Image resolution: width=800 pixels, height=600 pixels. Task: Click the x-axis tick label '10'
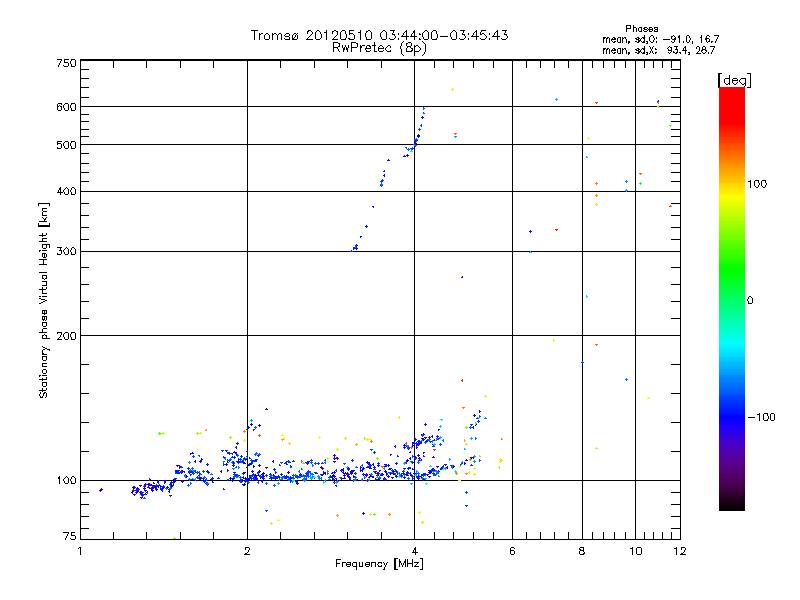[x=635, y=551]
